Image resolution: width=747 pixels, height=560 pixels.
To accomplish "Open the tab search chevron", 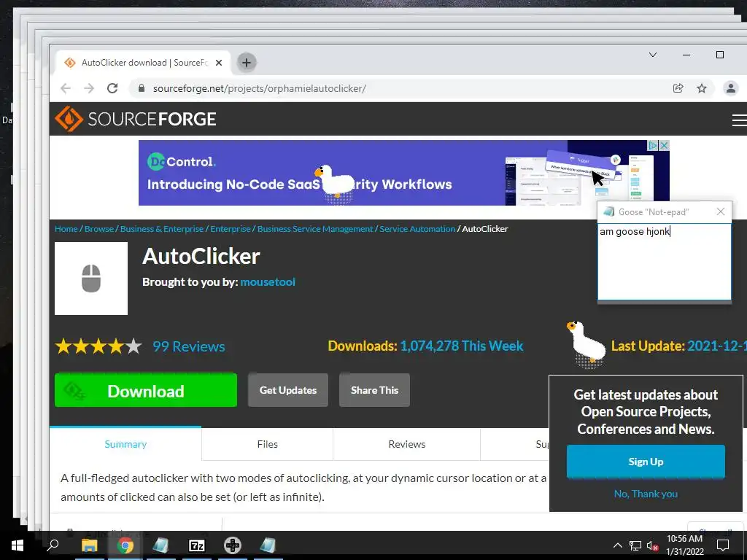I will click(x=653, y=55).
